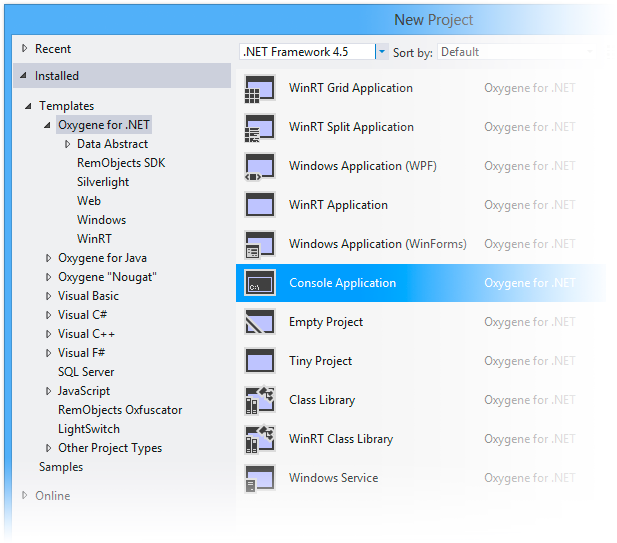The image size is (617, 543).
Task: Click the Tiny Project name
Action: (x=320, y=361)
